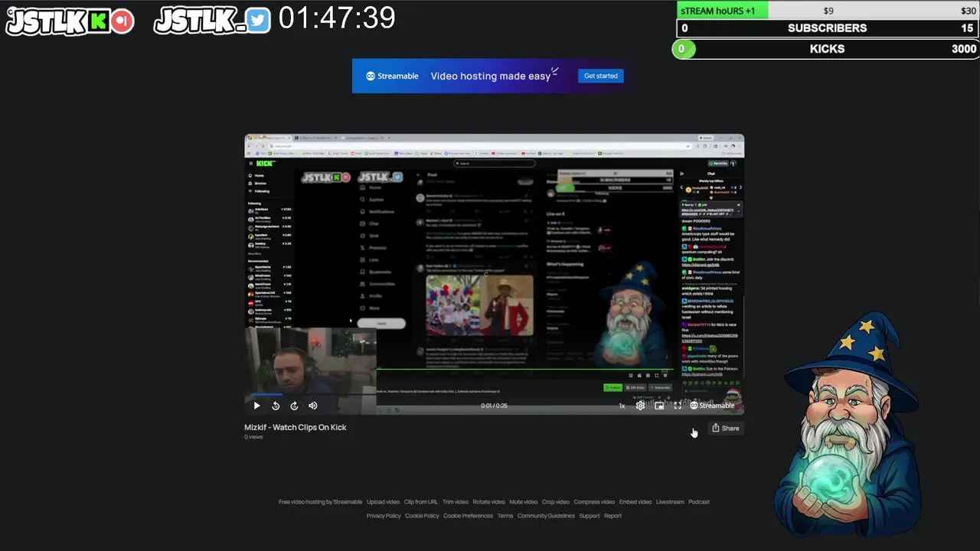Share the Mizkif clip

(x=725, y=428)
